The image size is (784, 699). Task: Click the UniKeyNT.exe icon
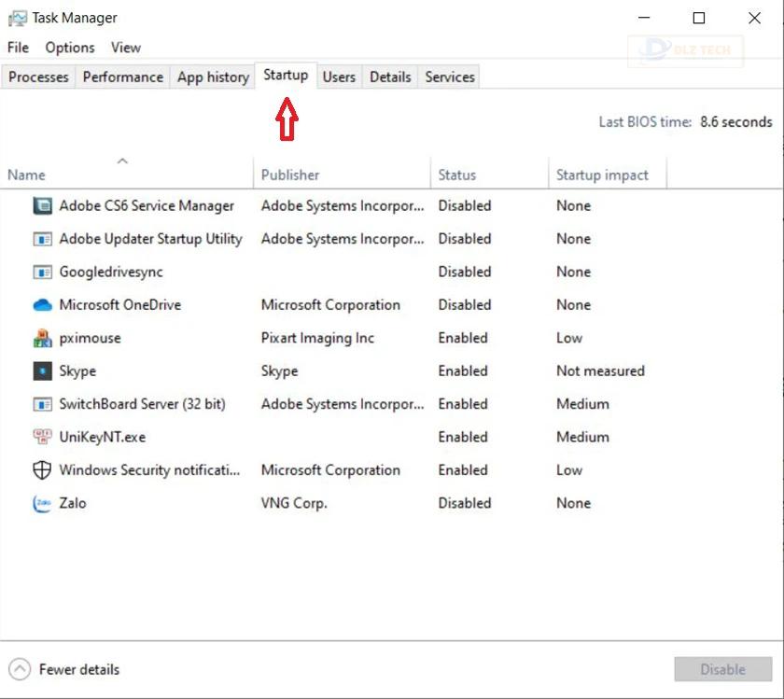(43, 437)
